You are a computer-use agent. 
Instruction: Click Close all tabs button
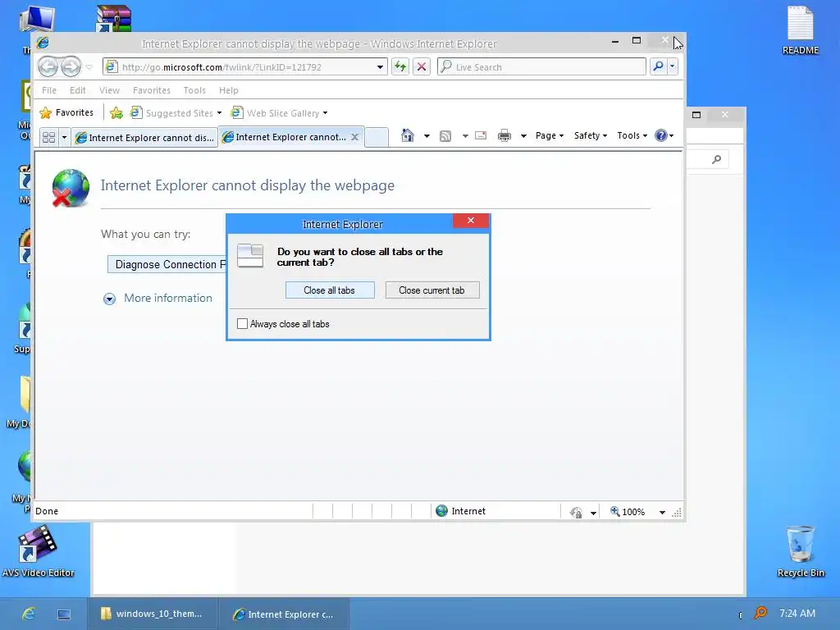click(x=330, y=290)
